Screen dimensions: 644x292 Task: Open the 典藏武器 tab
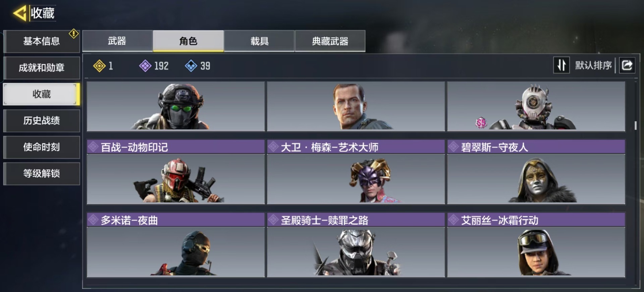pos(330,41)
